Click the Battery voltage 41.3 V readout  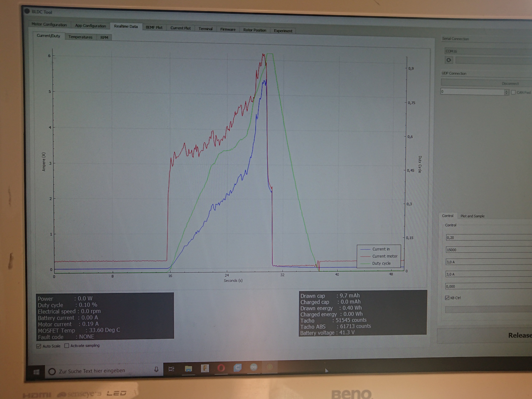tap(327, 333)
